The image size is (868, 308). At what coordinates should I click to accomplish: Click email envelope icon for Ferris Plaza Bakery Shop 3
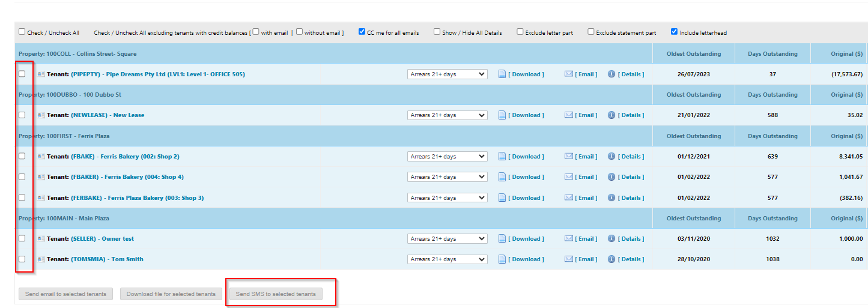tap(569, 198)
